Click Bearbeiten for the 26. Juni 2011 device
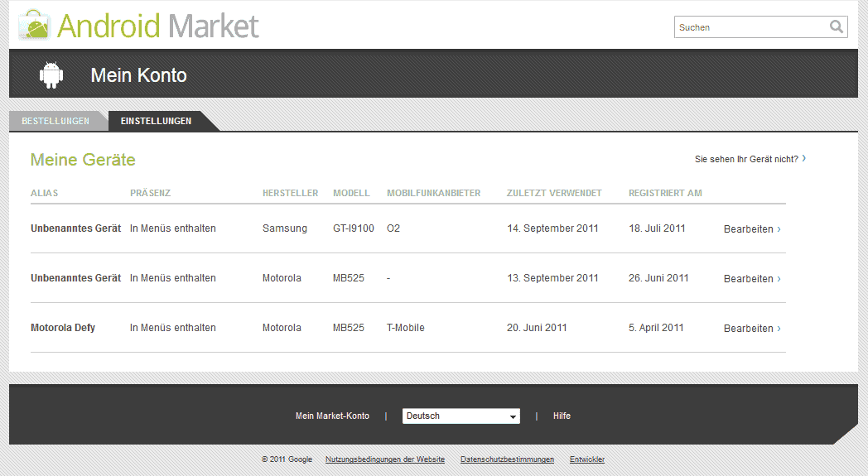The width and height of the screenshot is (868, 476). pos(752,279)
